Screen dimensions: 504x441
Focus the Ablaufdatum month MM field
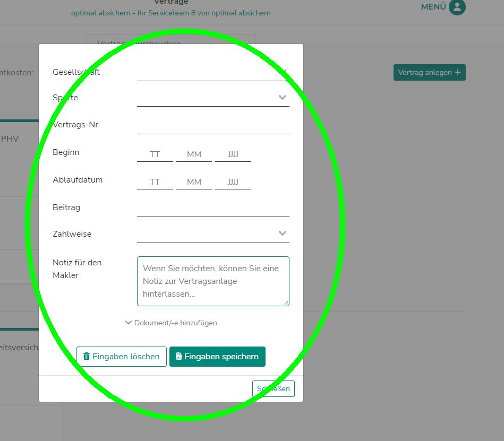click(194, 182)
